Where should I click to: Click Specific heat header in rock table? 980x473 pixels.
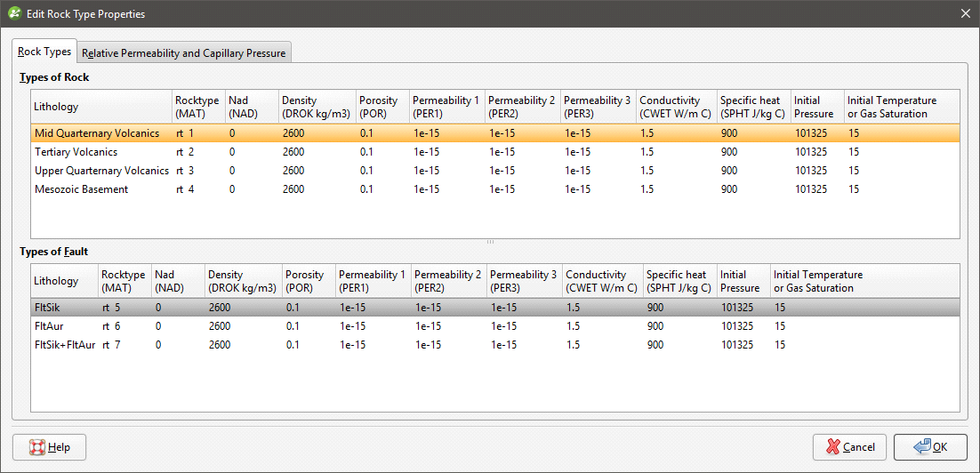coord(752,107)
